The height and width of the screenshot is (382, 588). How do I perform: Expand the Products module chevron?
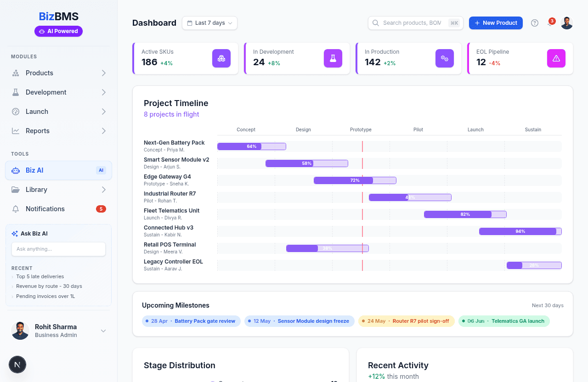click(103, 73)
